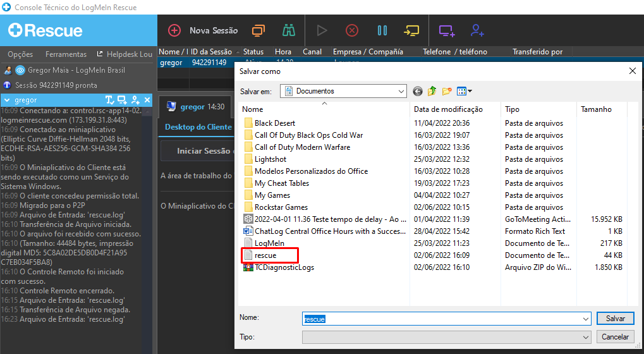Collapse the gregor chat section chevron
This screenshot has width=644, height=354.
7,100
